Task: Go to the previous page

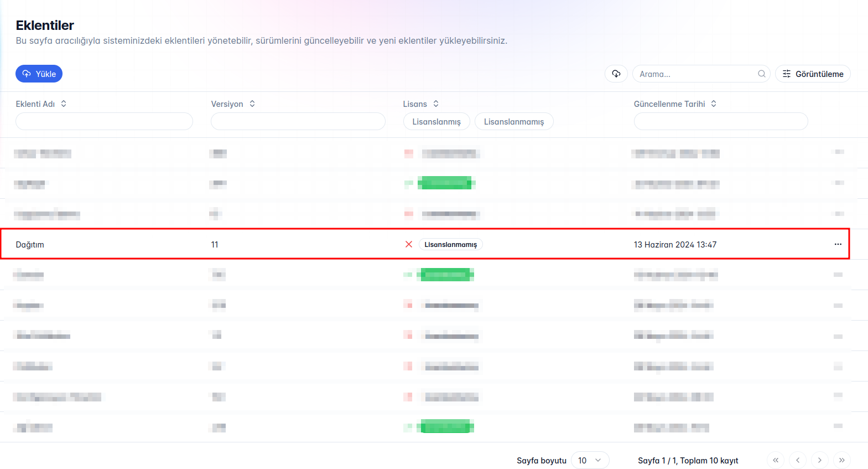Action: [798, 460]
